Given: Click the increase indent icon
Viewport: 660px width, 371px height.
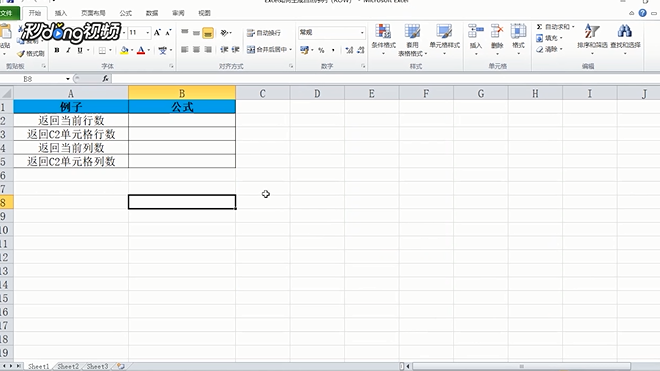Looking at the screenshot, I should [235, 50].
